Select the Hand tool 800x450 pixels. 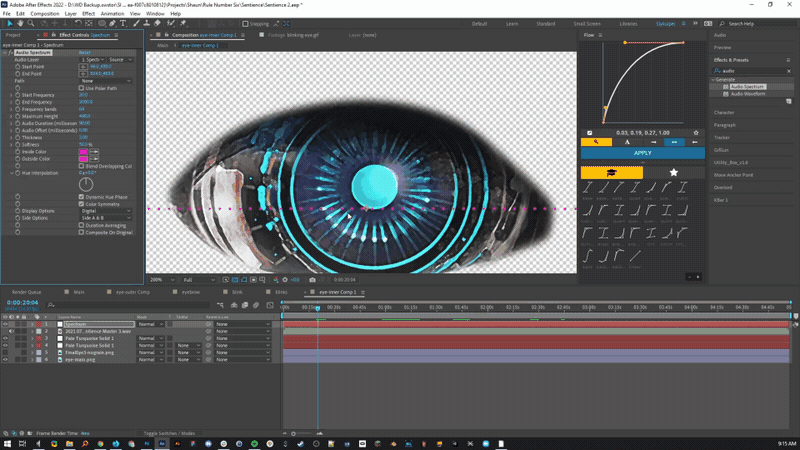tap(20, 23)
